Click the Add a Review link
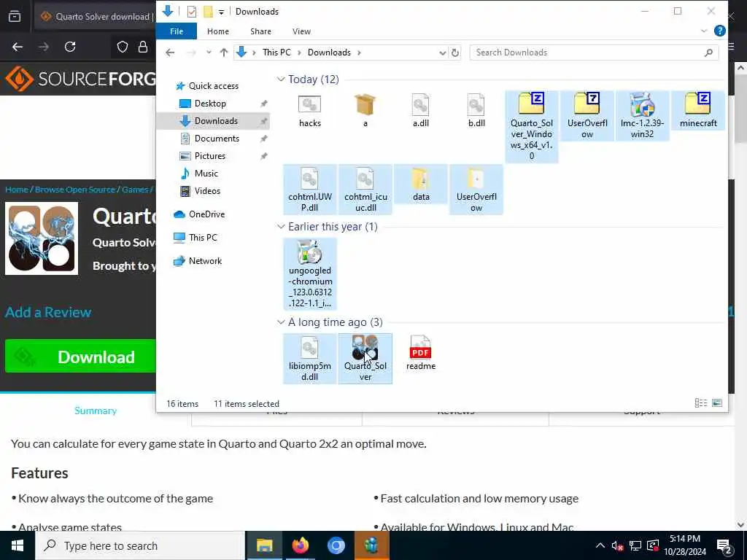This screenshot has width=747, height=560. [x=48, y=312]
